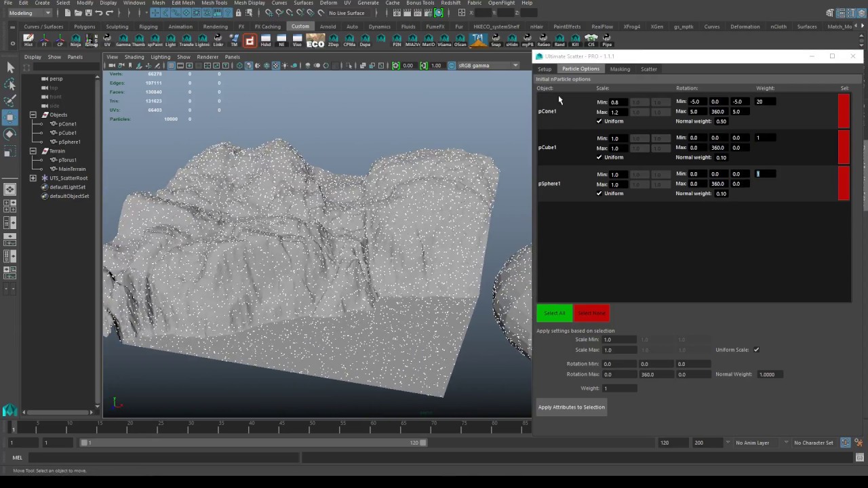Disable the Uniform Scale checkbox

756,350
